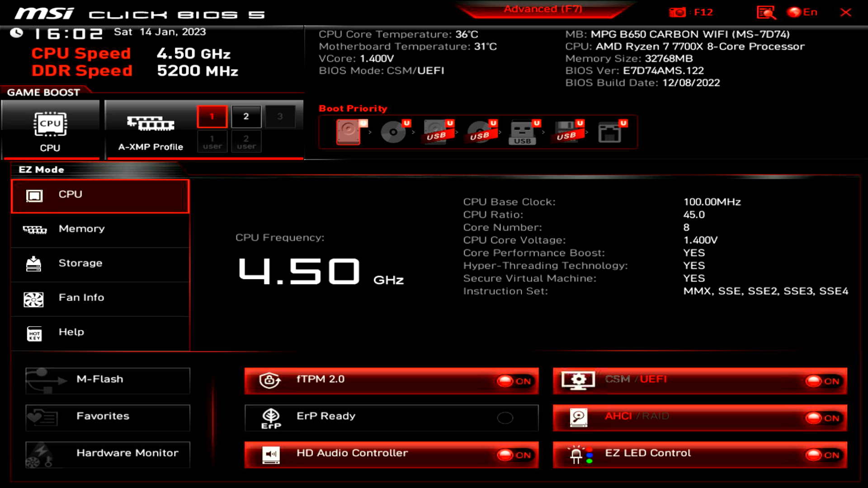Click the F12 screenshot camera icon
868x488 pixels.
click(677, 12)
